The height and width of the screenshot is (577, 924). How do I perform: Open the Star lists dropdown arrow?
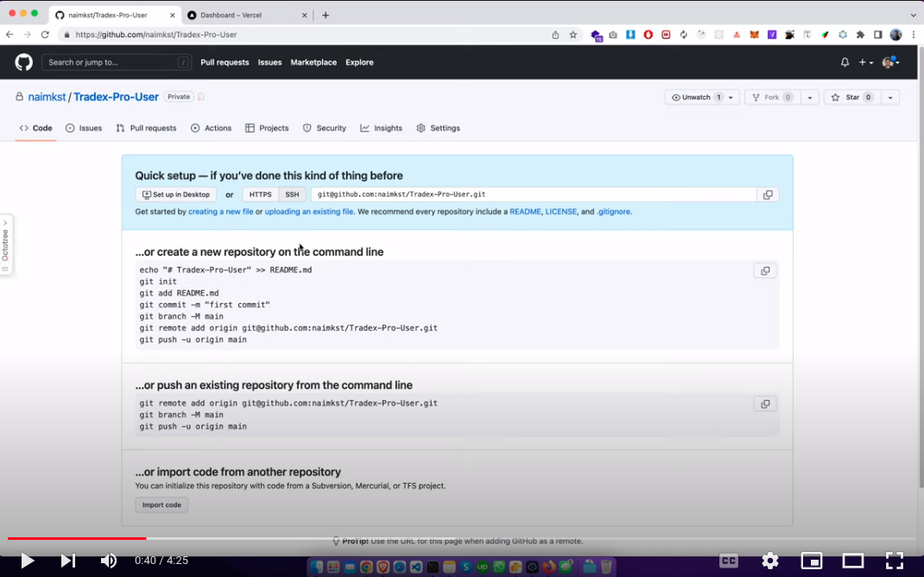(889, 98)
